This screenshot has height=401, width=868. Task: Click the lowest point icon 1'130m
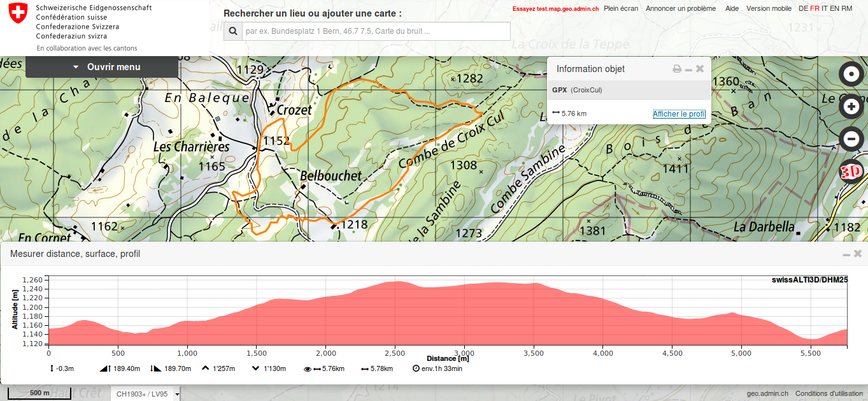[256, 368]
